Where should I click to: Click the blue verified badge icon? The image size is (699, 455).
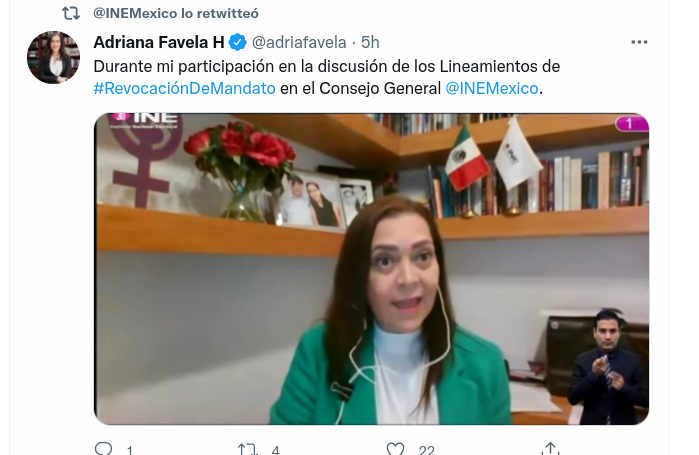[x=237, y=42]
